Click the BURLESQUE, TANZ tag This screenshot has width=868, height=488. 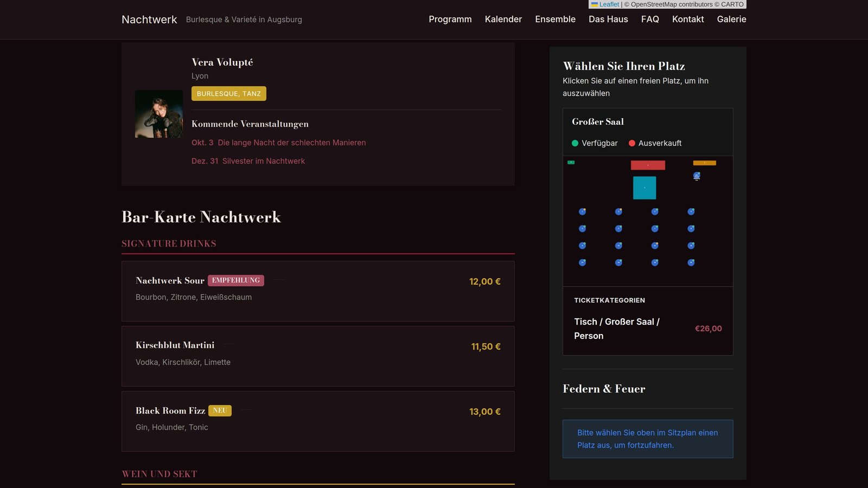[x=229, y=94]
